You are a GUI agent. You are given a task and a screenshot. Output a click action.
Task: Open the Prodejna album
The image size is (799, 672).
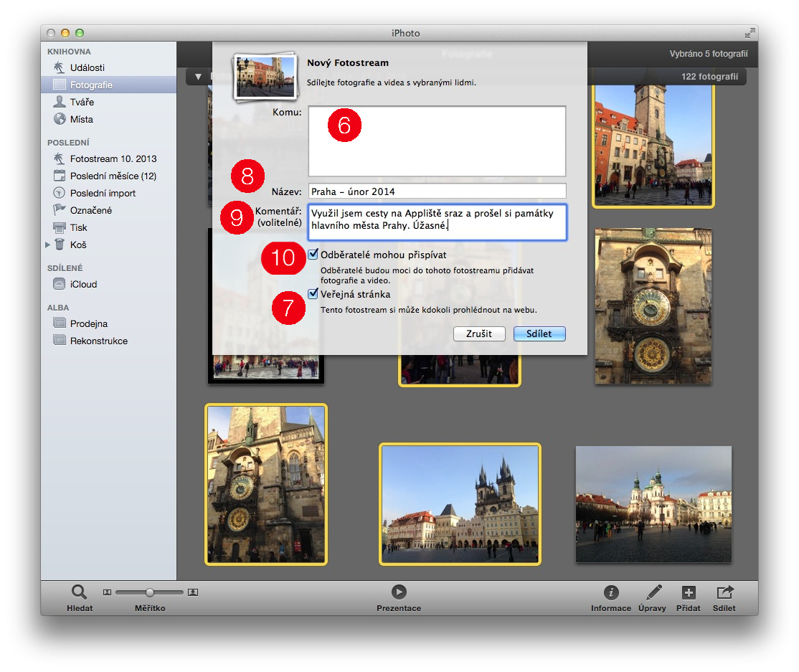click(x=88, y=323)
